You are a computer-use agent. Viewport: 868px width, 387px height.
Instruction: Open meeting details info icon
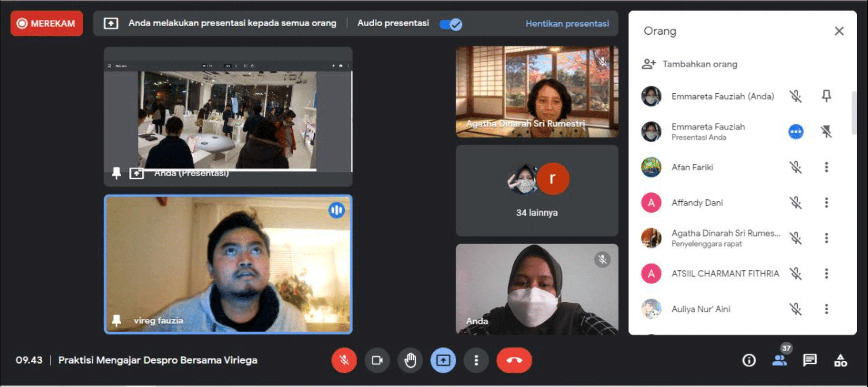pyautogui.click(x=749, y=360)
